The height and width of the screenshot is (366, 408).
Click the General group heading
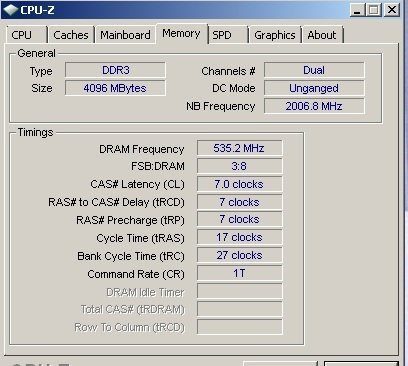(x=36, y=53)
